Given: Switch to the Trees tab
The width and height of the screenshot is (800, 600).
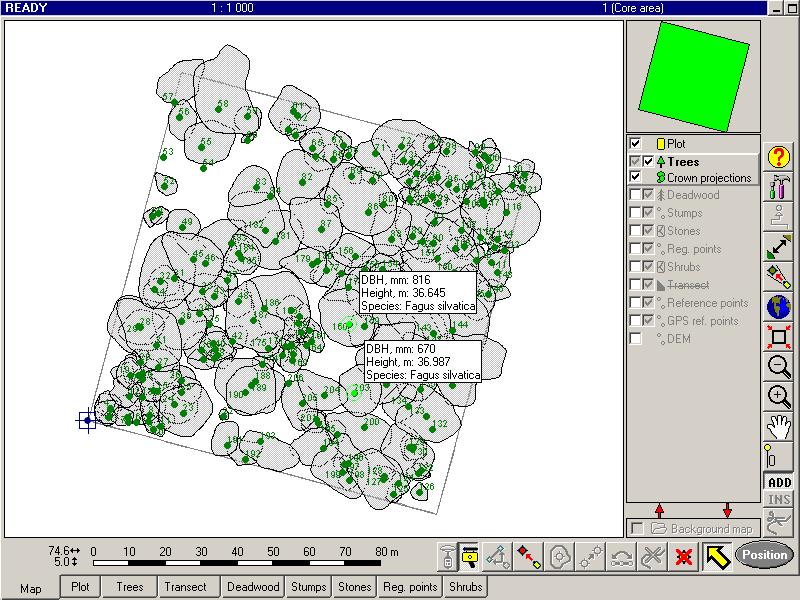Looking at the screenshot, I should [x=129, y=587].
